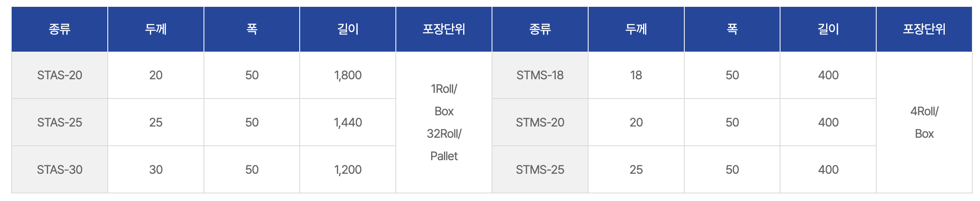Select the 1,440 length value

point(348,123)
